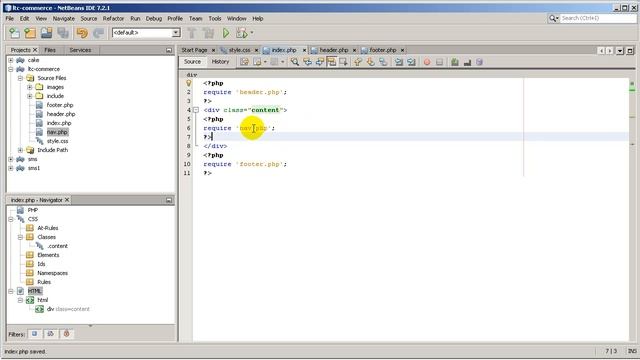Image resolution: width=640 pixels, height=360 pixels.
Task: Open the Start Page tab
Action: coord(194,50)
